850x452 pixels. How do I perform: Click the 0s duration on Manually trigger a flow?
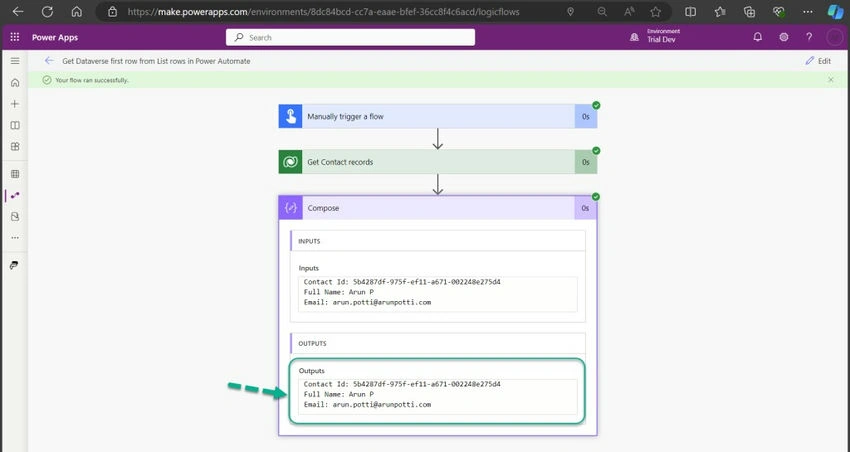pos(585,117)
